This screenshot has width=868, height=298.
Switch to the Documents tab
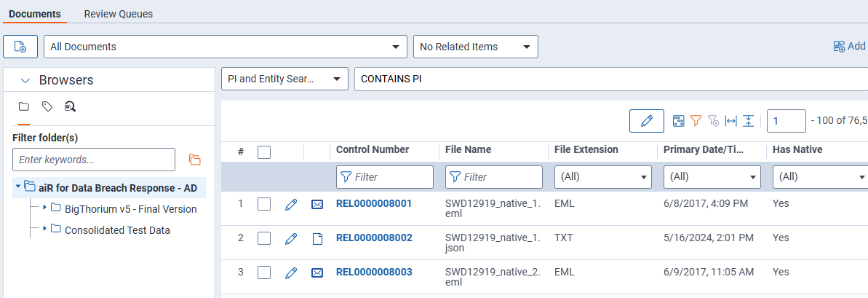tap(35, 14)
